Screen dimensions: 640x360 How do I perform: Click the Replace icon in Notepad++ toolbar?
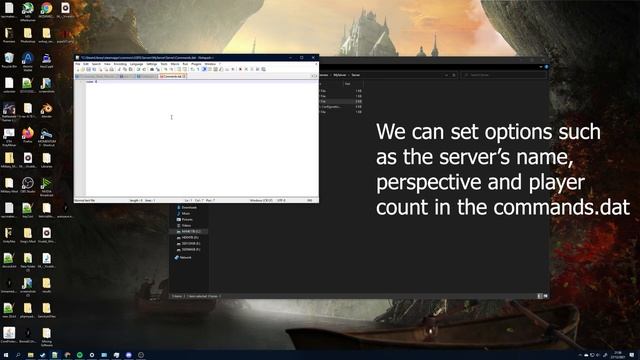(158, 69)
